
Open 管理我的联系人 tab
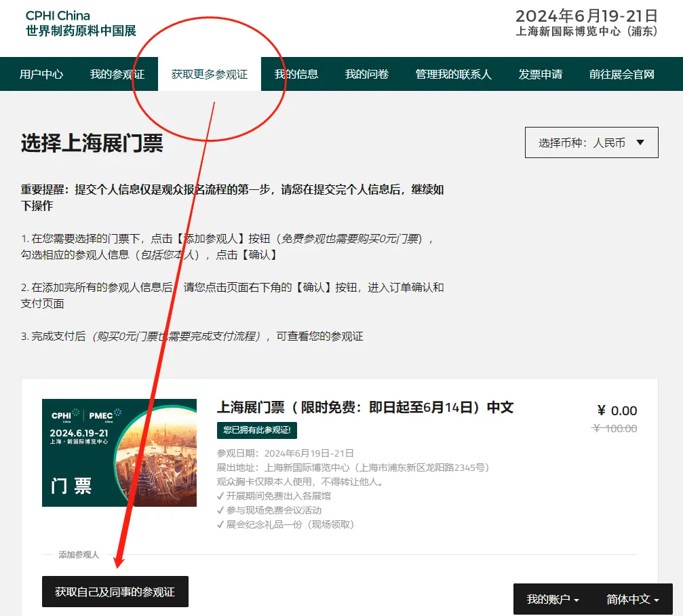[x=454, y=74]
